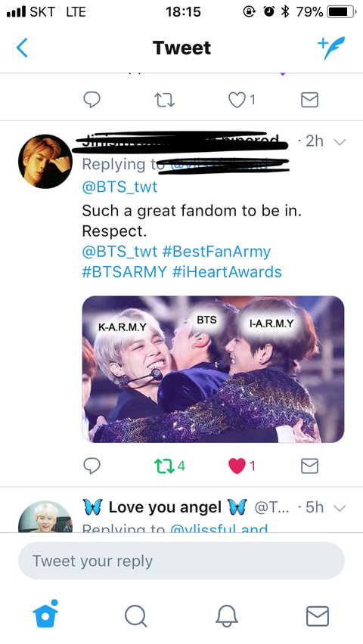Unlike the tweet with red heart
The width and height of the screenshot is (363, 644).
242,466
